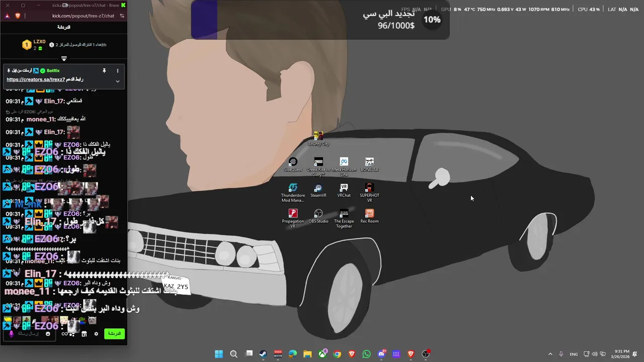The height and width of the screenshot is (362, 644).
Task: Open the clock showing 9:31 PM
Action: pyautogui.click(x=622, y=354)
